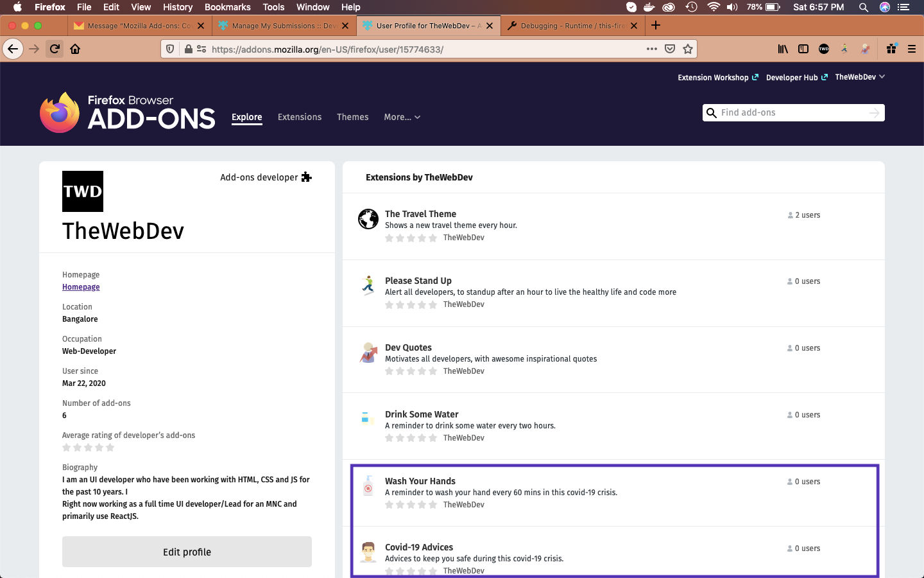Open the Homepage profile link

81,287
